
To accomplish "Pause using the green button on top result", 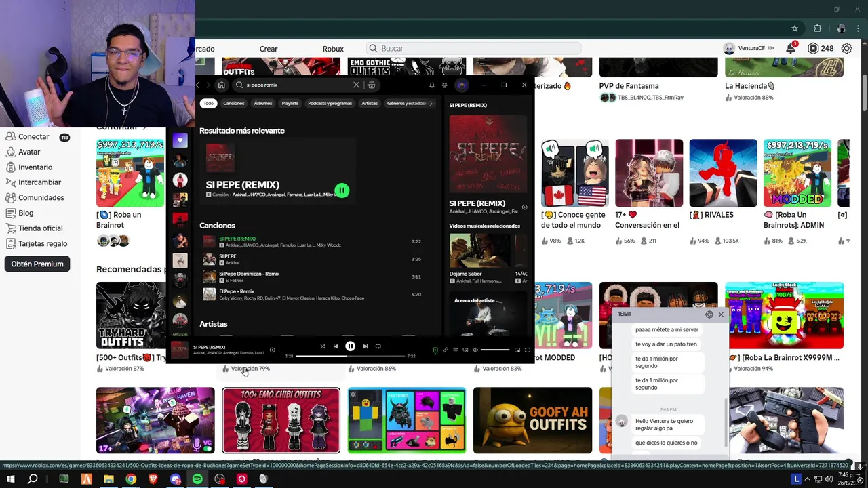I will pos(342,190).
